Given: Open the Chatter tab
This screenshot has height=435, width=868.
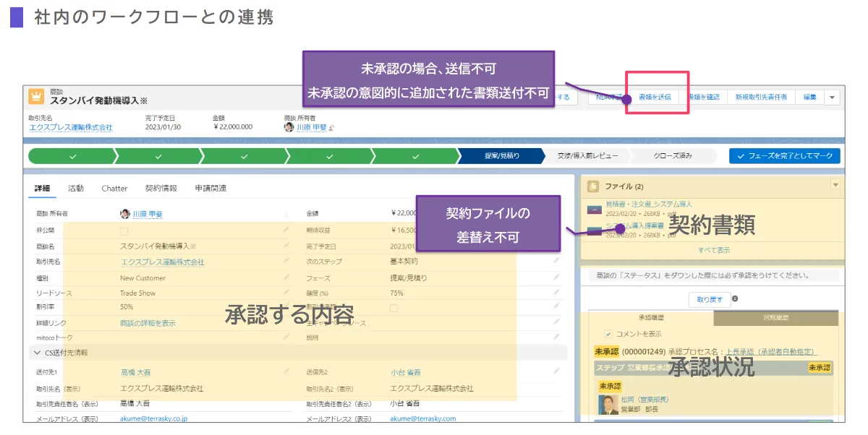Looking at the screenshot, I should (114, 188).
